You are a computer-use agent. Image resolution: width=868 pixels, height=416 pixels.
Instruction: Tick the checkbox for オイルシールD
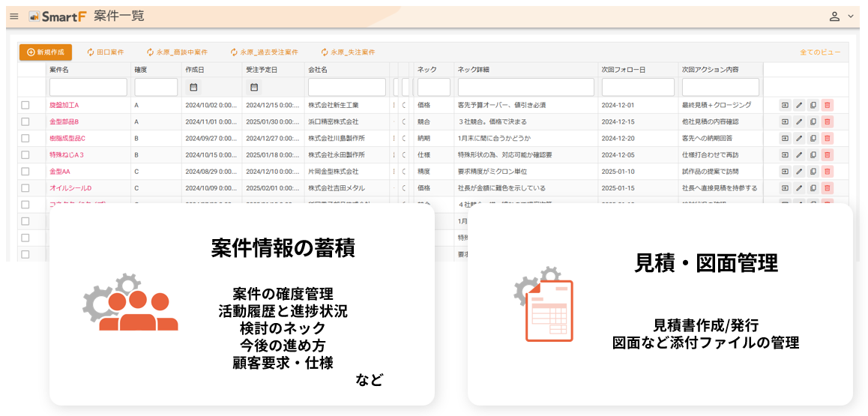(25, 188)
